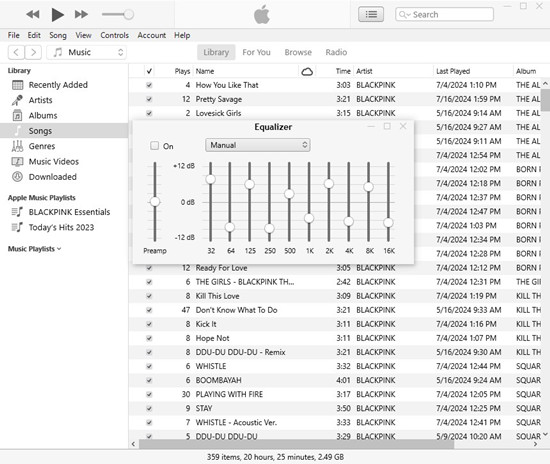The height and width of the screenshot is (464, 550).
Task: Open the Song menu
Action: point(58,35)
